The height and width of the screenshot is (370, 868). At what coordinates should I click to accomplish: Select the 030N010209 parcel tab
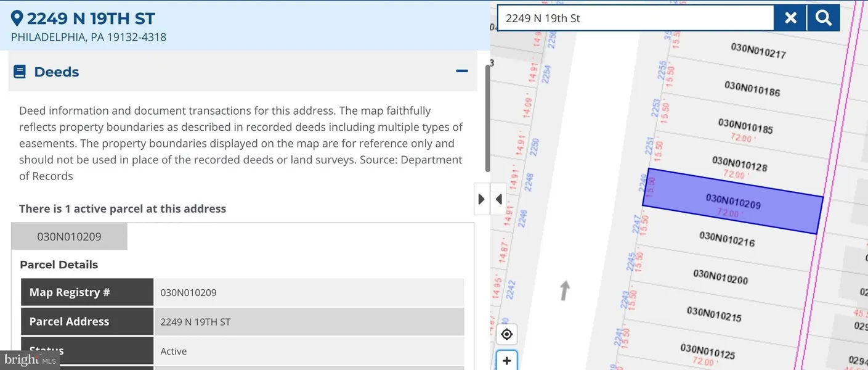point(69,237)
